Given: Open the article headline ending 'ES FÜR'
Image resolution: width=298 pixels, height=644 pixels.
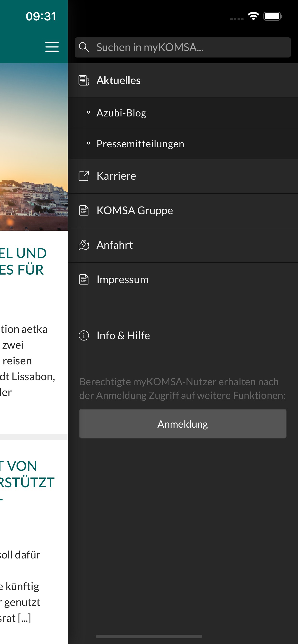Looking at the screenshot, I should pos(23,261).
